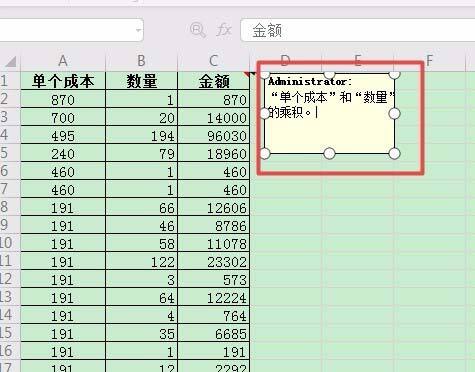
Task: Click the 金额 header cell
Action: point(214,81)
